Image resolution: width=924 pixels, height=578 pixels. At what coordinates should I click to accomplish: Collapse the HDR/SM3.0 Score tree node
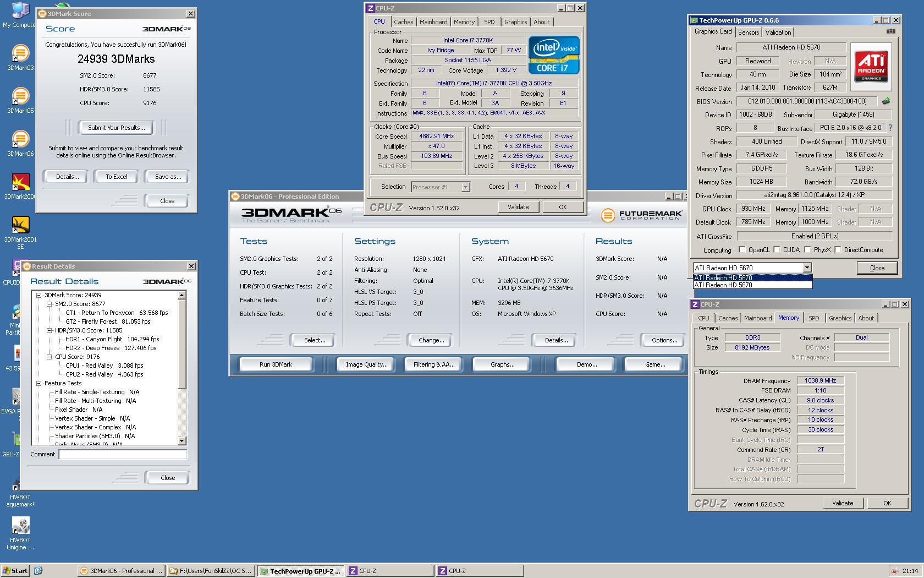coord(49,330)
